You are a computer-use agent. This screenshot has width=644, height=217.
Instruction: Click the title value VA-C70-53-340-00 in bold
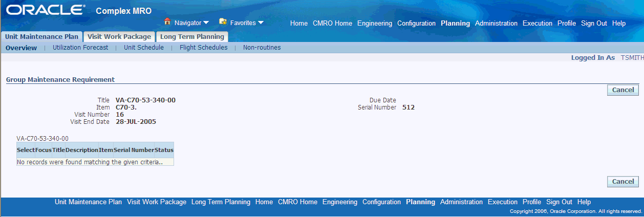146,100
